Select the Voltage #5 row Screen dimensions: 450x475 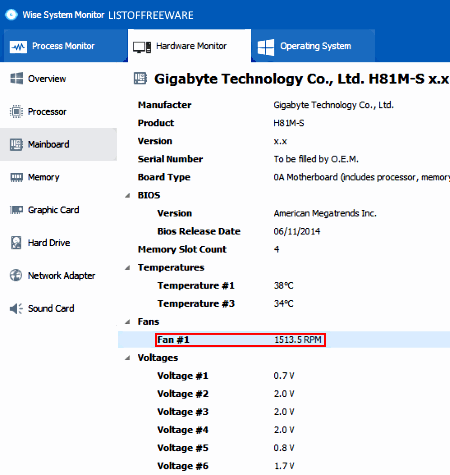(284, 448)
